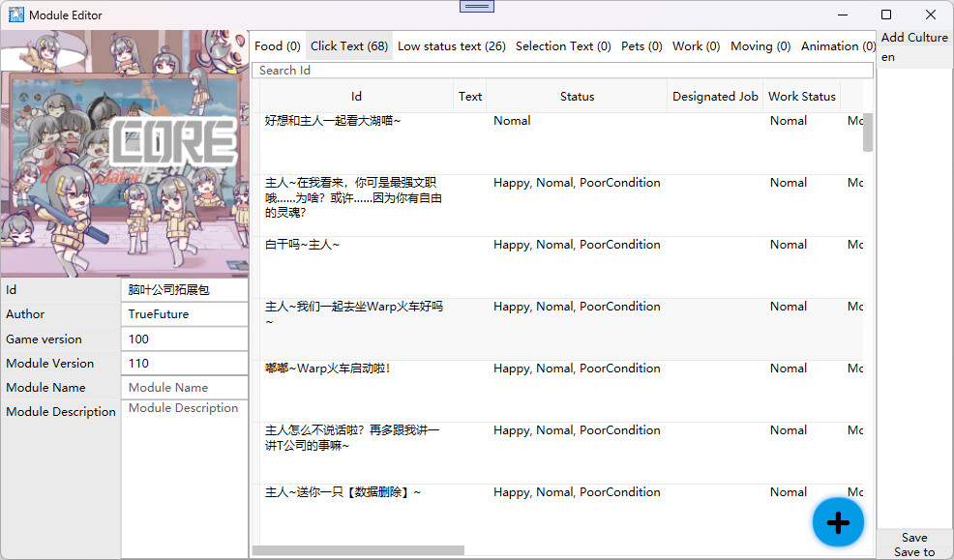
Task: Switch to the Food tab
Action: click(x=278, y=45)
